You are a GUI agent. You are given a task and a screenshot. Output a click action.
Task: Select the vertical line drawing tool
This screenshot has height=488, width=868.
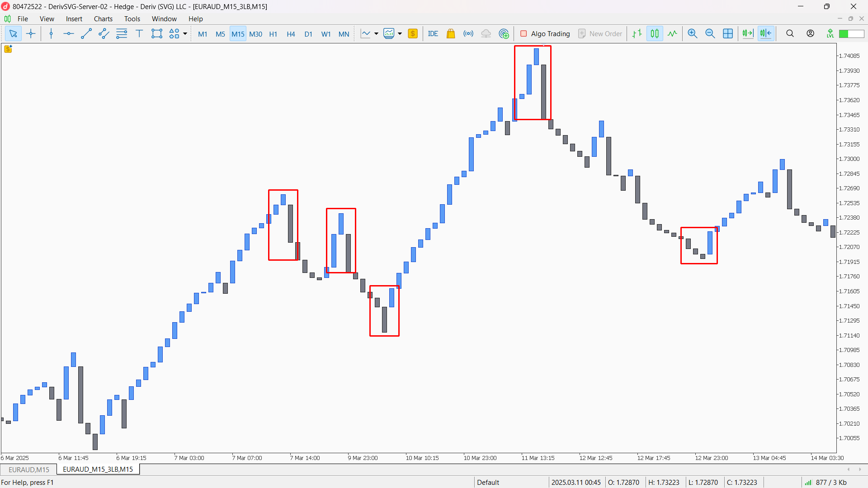click(51, 34)
